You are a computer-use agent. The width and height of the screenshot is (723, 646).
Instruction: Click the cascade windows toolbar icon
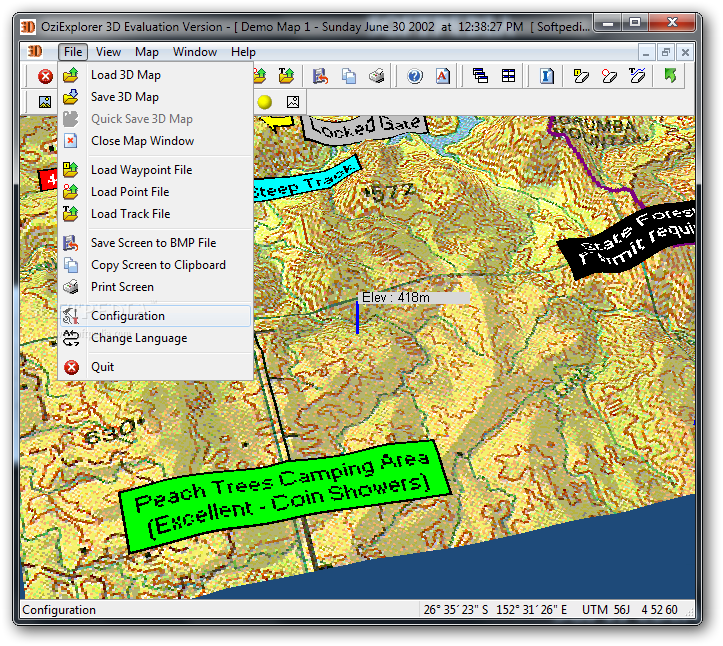tap(480, 76)
